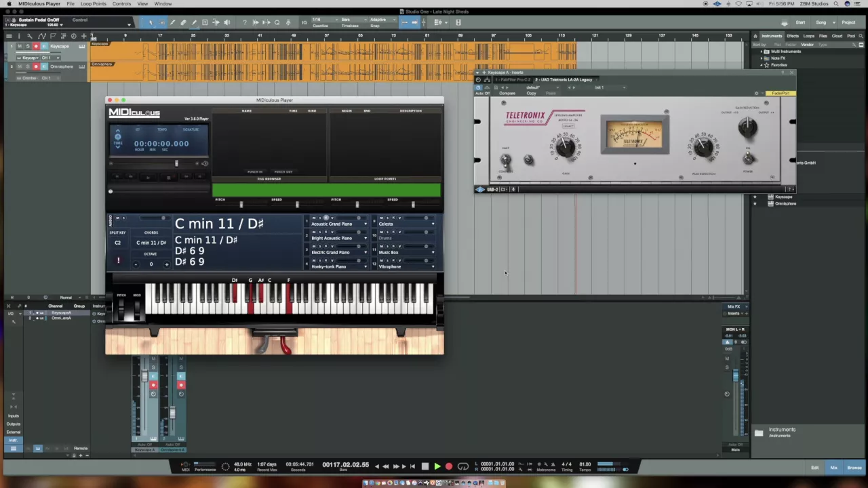Toggle the loop button in transport bar

(x=463, y=466)
